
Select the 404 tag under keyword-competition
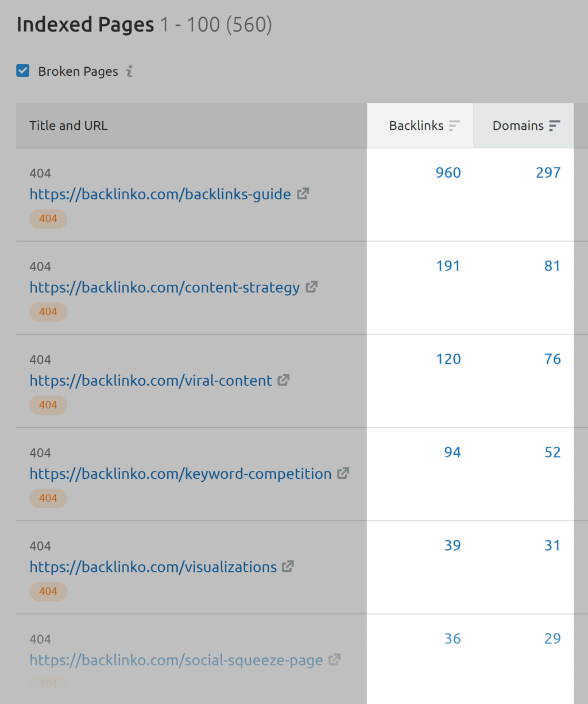(48, 498)
